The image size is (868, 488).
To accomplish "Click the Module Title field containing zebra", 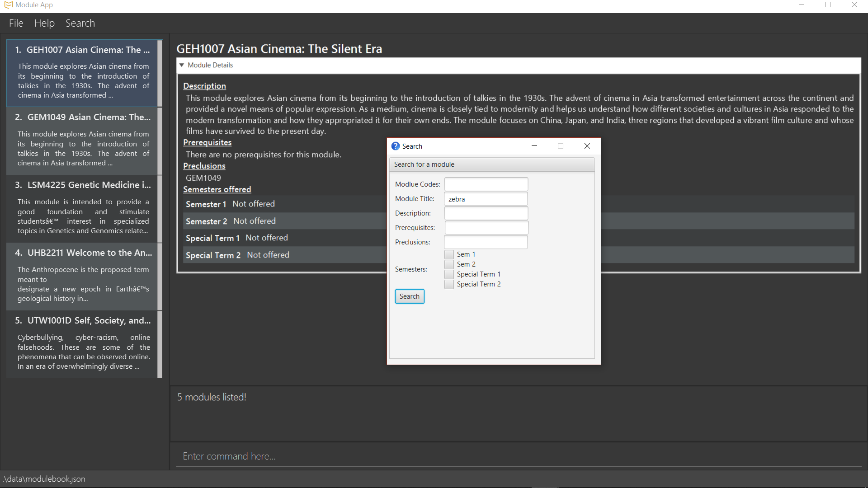I will tap(486, 199).
